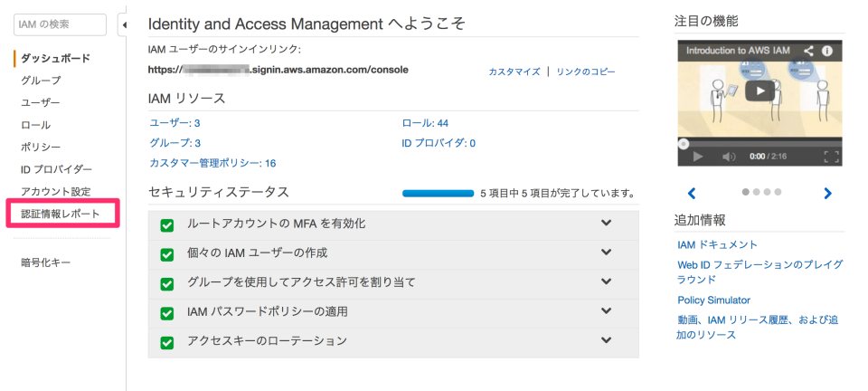Select the fourth carousel dot
This screenshot has height=391, width=868.
pos(778,192)
